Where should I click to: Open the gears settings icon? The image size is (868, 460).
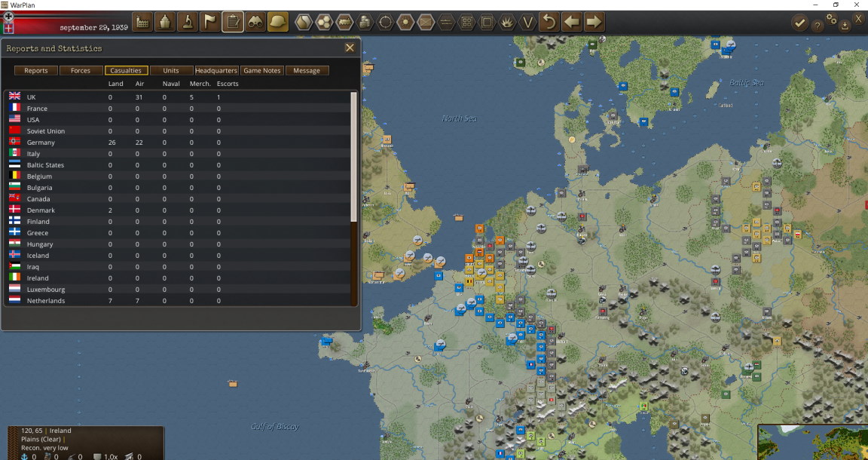831,19
